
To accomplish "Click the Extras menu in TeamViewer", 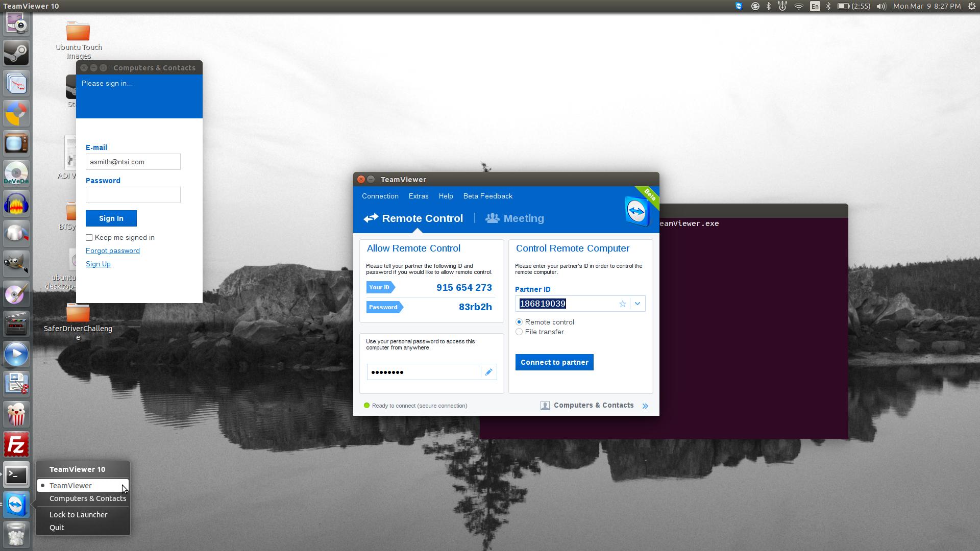I will [418, 196].
